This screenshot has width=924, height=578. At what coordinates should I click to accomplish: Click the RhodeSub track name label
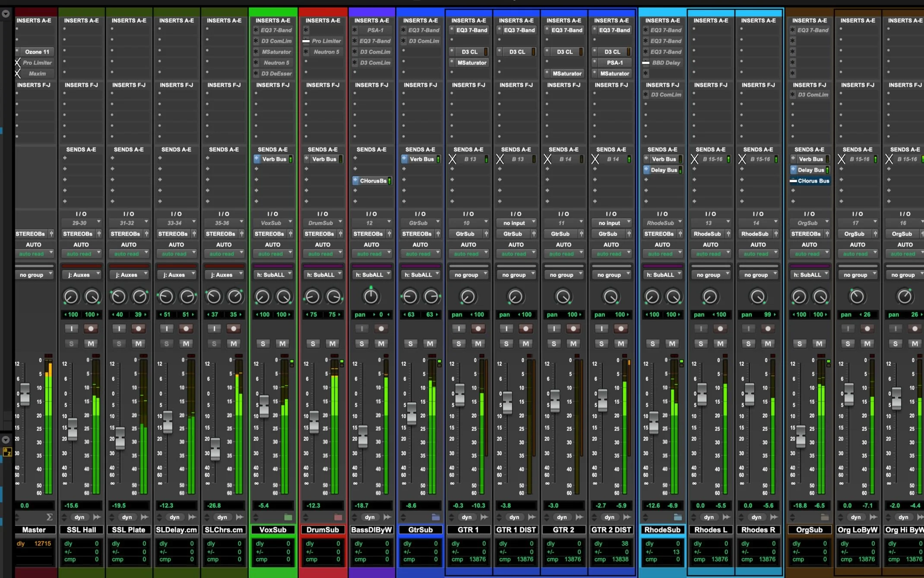(x=662, y=530)
